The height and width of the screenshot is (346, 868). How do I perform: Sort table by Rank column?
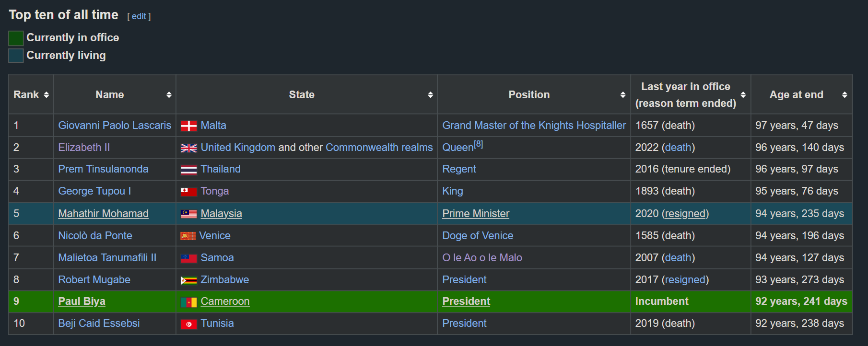(46, 95)
